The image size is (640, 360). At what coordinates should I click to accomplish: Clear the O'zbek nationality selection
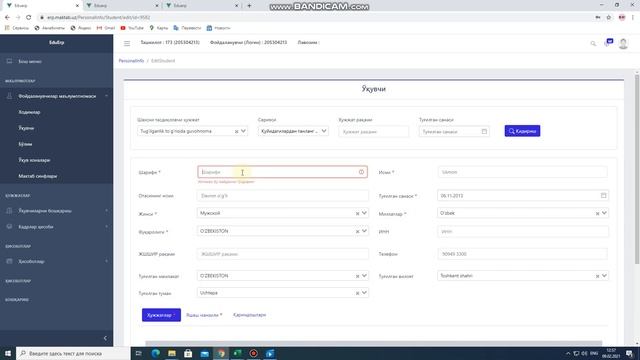(597, 213)
